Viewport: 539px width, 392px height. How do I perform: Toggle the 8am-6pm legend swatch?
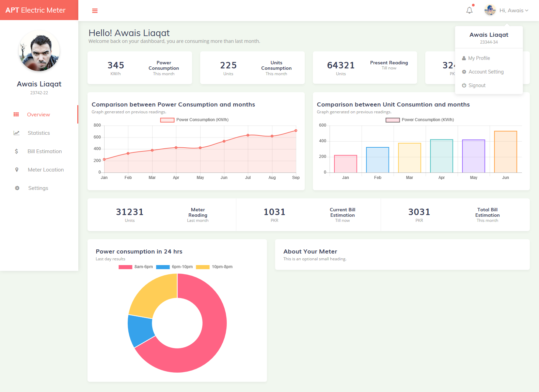(125, 267)
